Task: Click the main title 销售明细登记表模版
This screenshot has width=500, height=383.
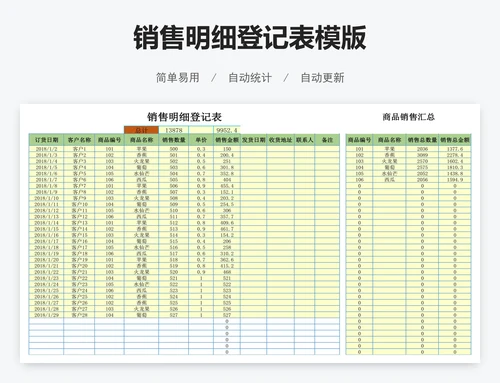Action: tap(250, 37)
